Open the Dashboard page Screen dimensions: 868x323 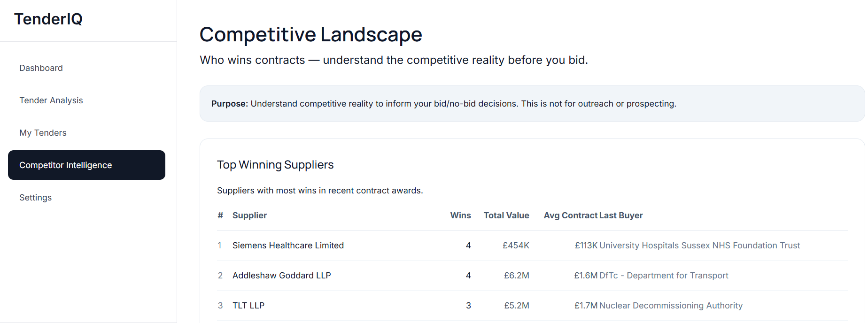[x=41, y=68]
